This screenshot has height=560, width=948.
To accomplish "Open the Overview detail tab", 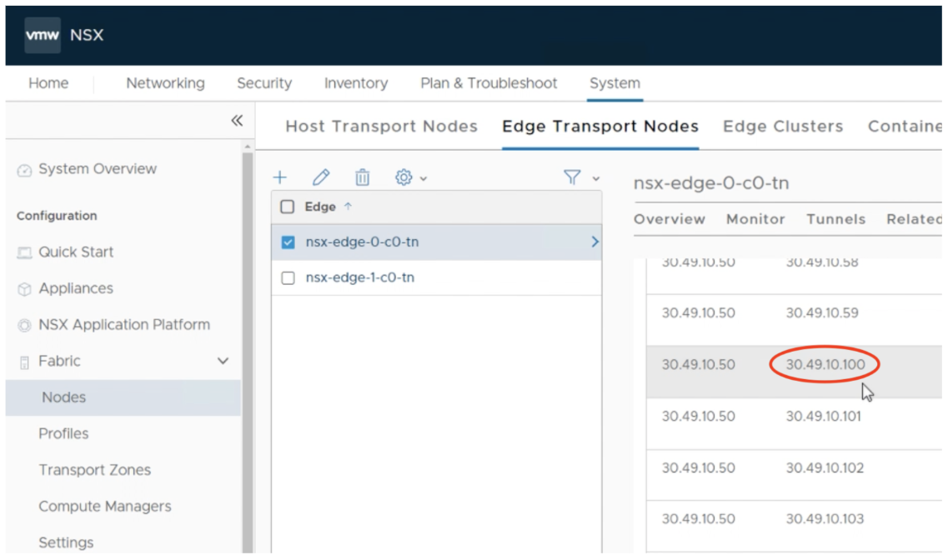I will 670,219.
